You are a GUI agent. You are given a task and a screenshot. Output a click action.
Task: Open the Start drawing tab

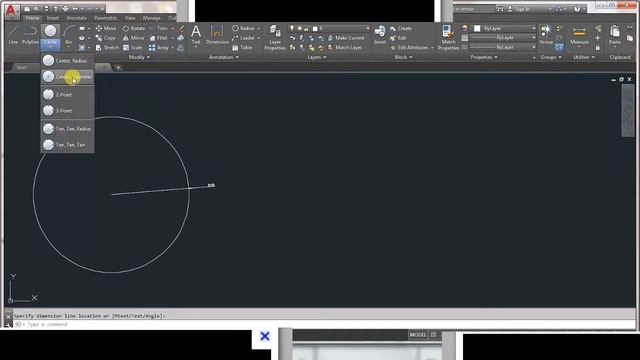point(22,67)
